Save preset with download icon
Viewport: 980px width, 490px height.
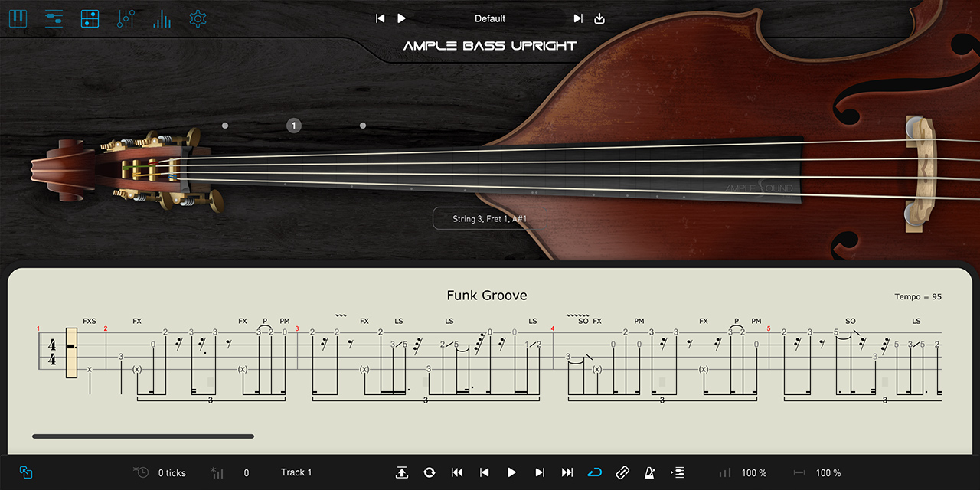[599, 18]
